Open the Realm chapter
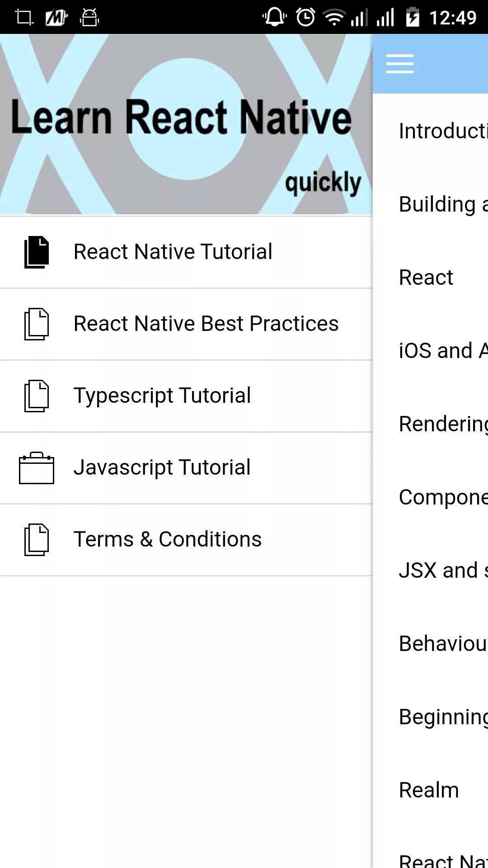The height and width of the screenshot is (868, 488). click(429, 790)
